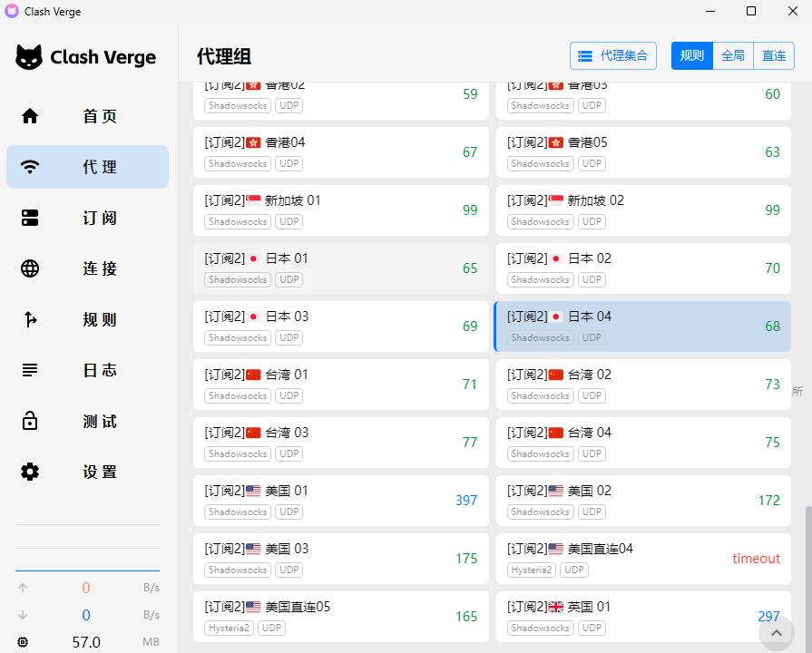The width and height of the screenshot is (812, 653).
Task: Open logs via the lines icon
Action: point(30,370)
